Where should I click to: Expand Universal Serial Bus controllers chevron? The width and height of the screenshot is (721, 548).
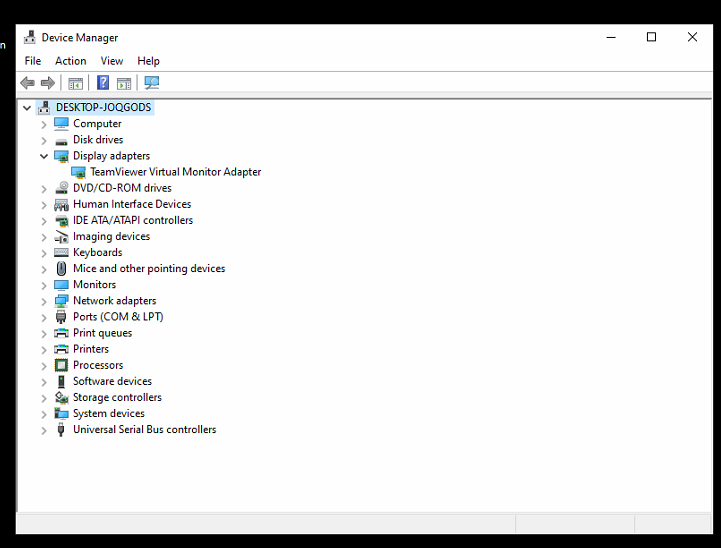point(44,430)
